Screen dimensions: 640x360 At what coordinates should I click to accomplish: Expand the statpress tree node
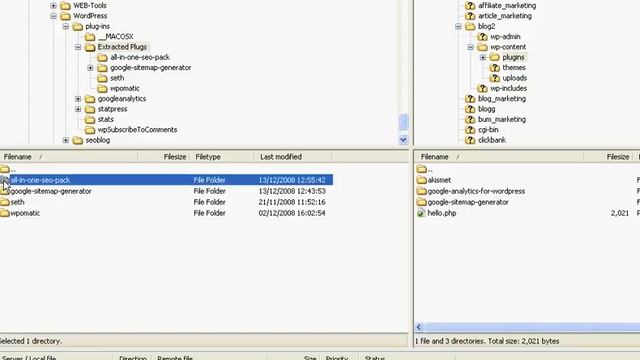click(x=78, y=109)
